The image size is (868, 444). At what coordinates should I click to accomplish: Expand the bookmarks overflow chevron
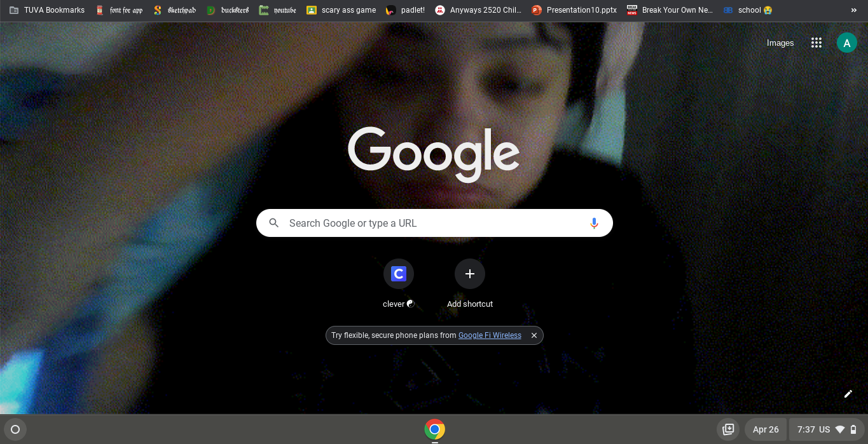(854, 10)
